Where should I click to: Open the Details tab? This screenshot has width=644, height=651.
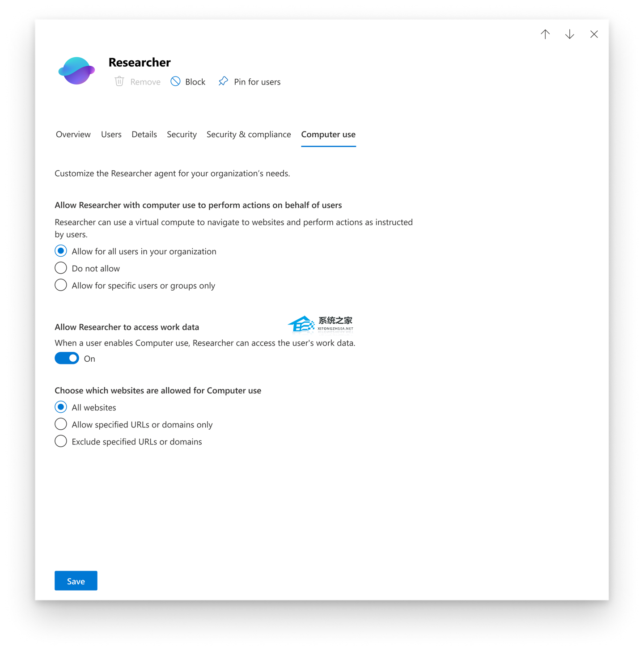tap(144, 135)
